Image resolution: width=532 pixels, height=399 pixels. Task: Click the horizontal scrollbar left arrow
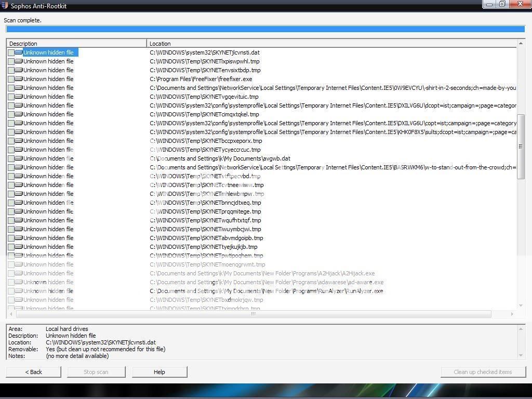point(11,314)
